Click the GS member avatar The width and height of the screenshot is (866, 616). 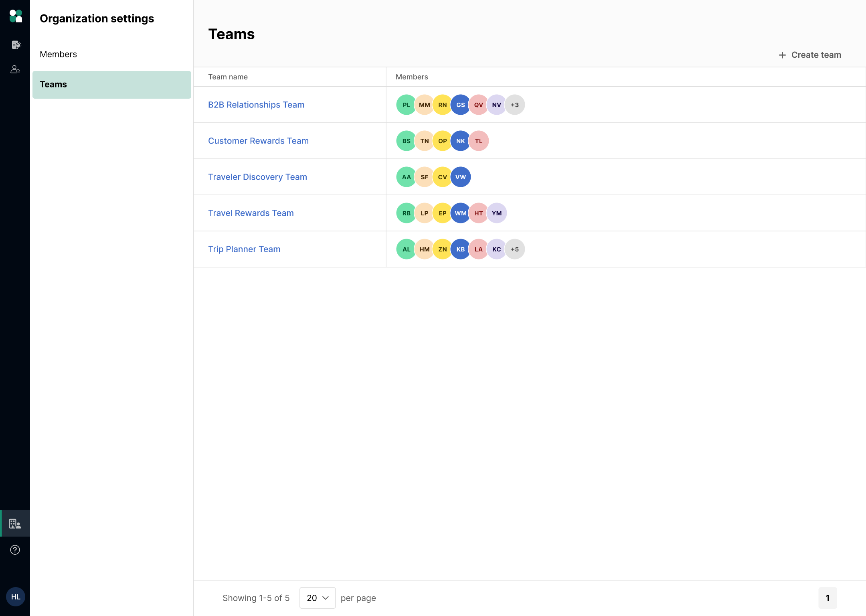click(460, 105)
